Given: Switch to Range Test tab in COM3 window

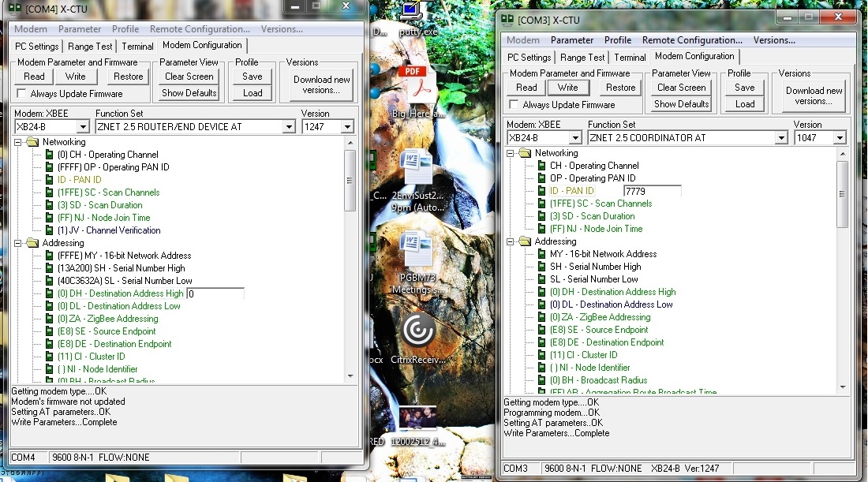Looking at the screenshot, I should click(582, 58).
